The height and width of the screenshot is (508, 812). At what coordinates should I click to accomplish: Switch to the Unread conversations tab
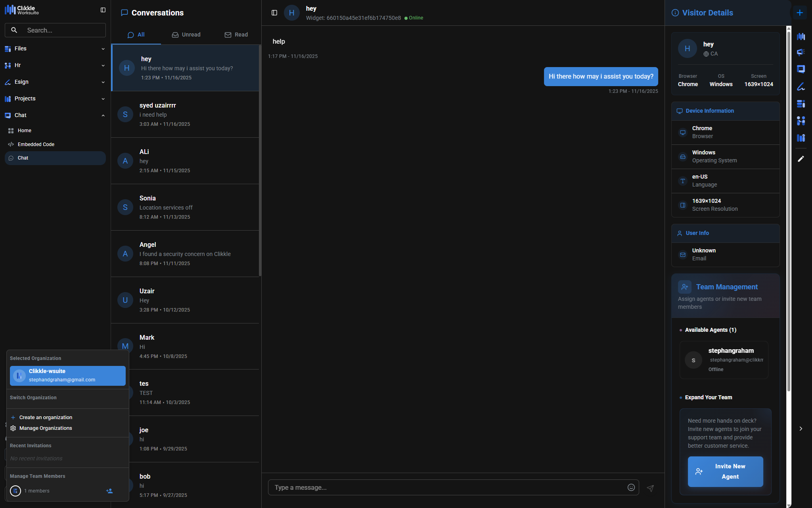tap(186, 35)
